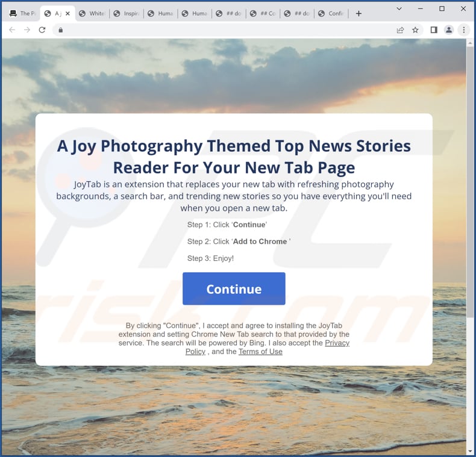Switch to the 'Inspira' tab
Viewport: 476px width, 457px height.
point(127,13)
